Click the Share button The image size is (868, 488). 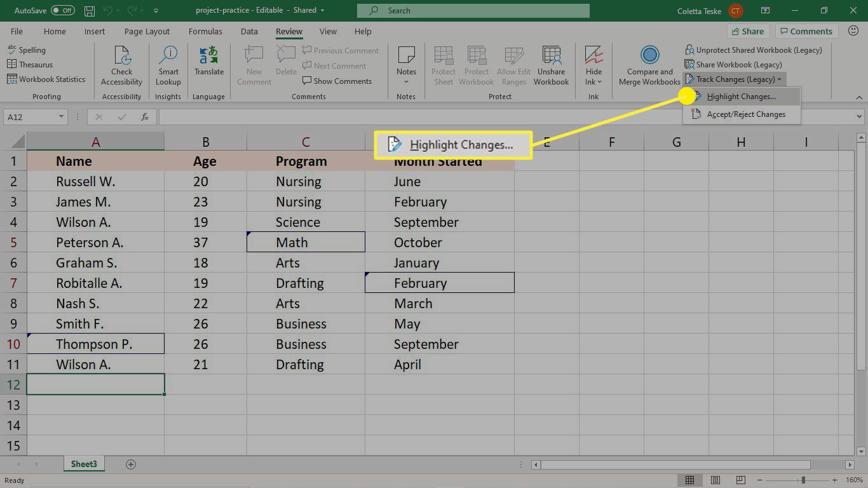click(x=747, y=31)
